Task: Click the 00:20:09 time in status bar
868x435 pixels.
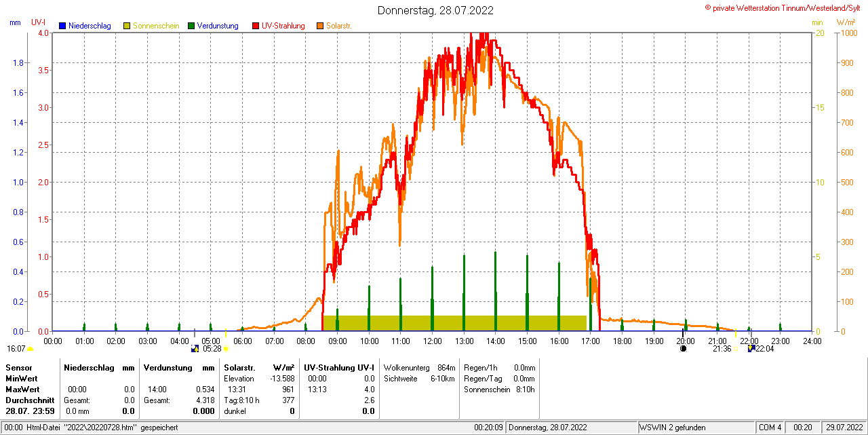Action: pyautogui.click(x=488, y=428)
